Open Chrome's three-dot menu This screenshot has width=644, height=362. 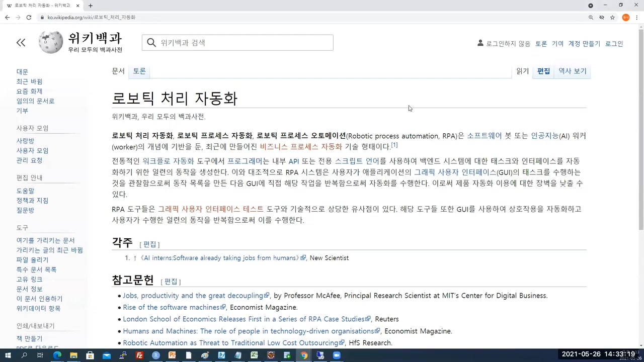[636, 17]
